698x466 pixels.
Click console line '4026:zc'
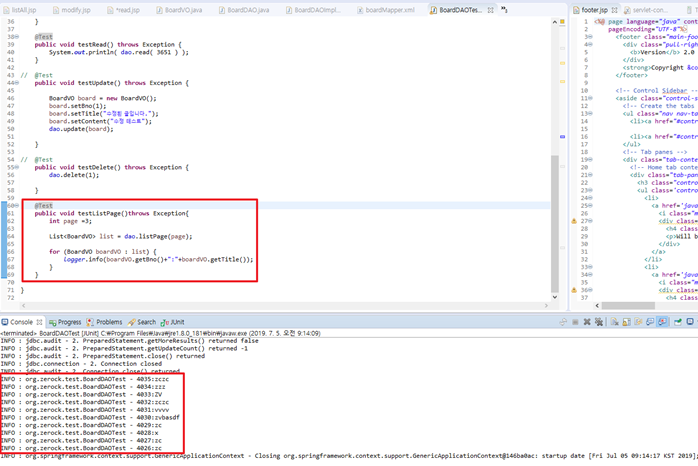[81, 448]
